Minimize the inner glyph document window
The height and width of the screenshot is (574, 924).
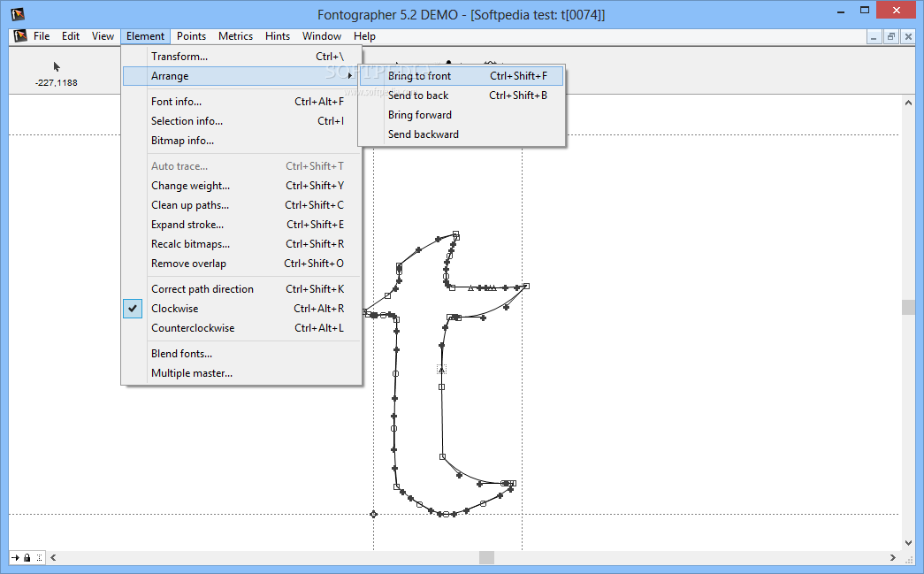[874, 36]
